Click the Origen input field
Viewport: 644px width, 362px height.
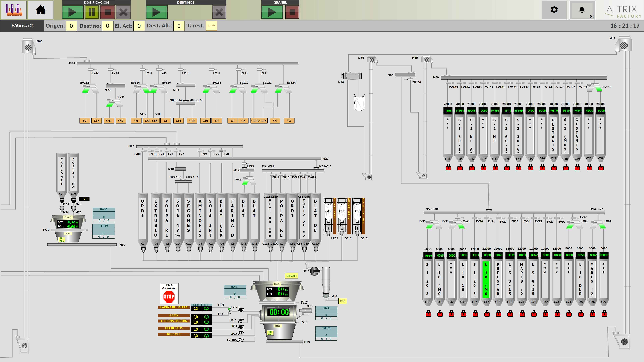tap(71, 26)
